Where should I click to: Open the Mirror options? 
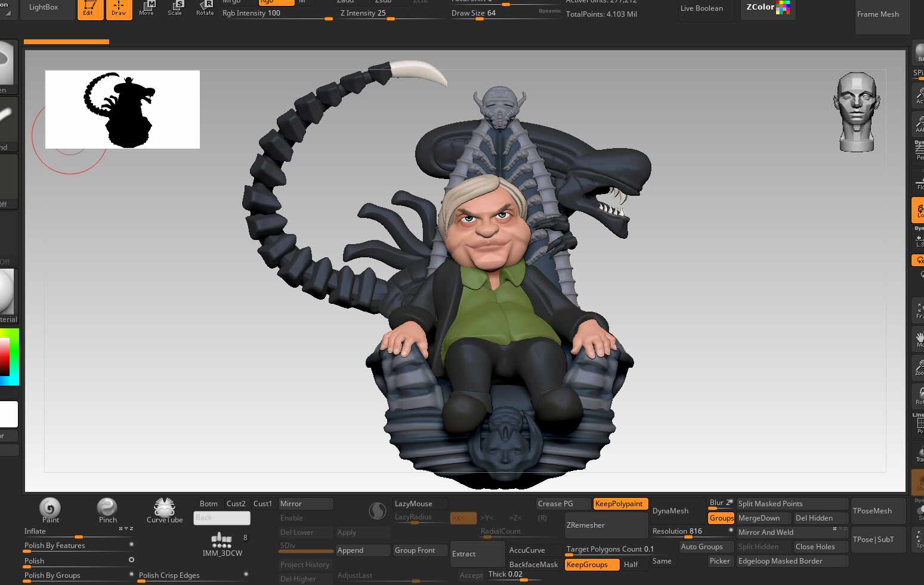click(x=305, y=504)
